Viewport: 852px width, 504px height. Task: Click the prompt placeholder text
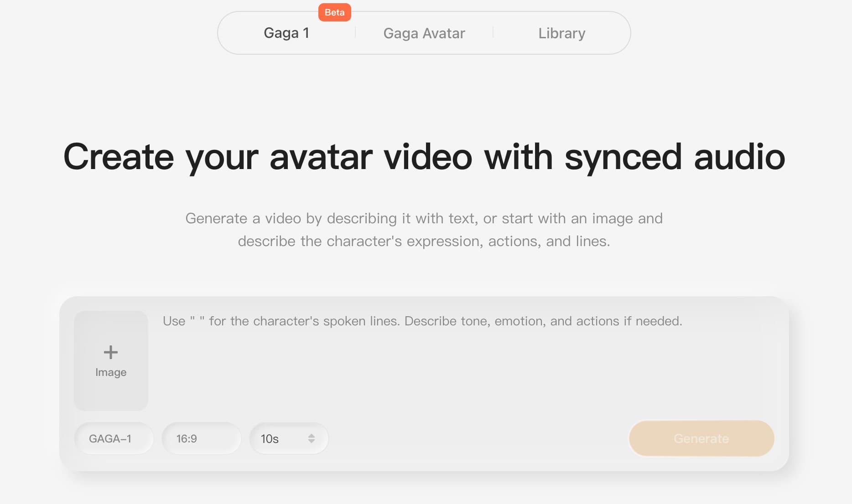click(422, 321)
